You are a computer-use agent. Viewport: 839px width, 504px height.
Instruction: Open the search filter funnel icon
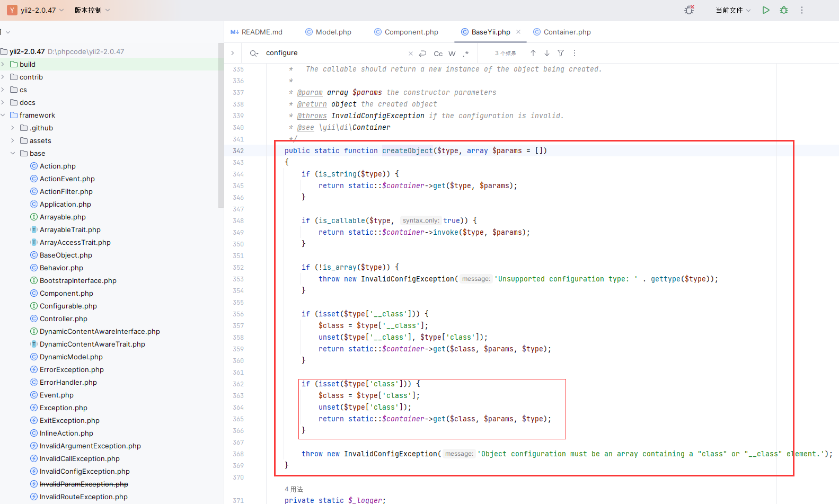pyautogui.click(x=561, y=53)
